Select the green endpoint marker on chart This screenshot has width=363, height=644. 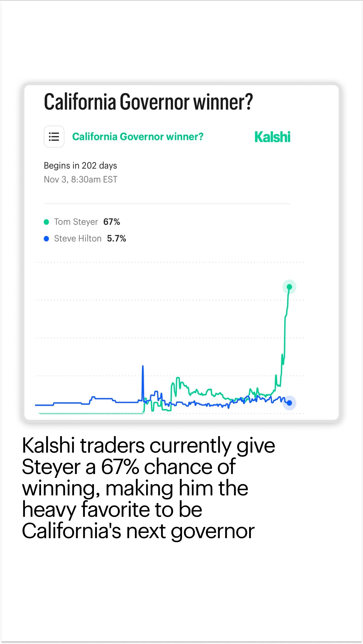[x=289, y=287]
